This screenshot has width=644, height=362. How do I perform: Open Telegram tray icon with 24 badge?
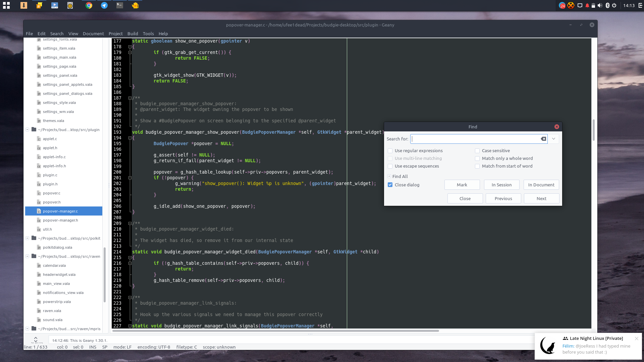pos(562,5)
